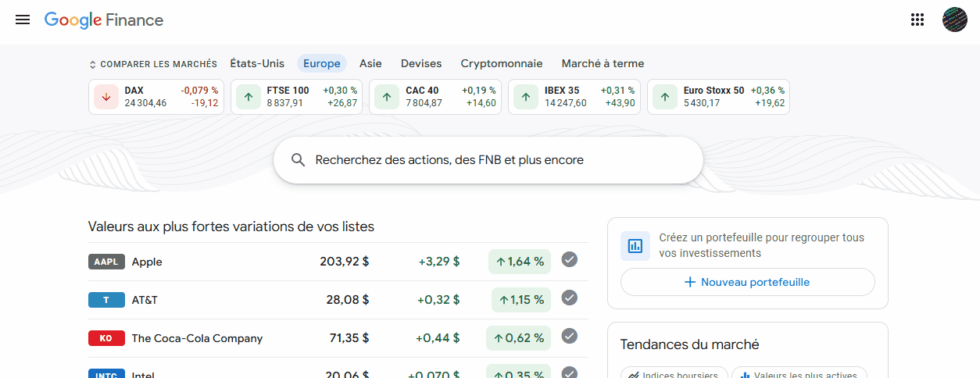Click AT&T's 1,15 % change chip
The image size is (980, 378).
pos(521,300)
